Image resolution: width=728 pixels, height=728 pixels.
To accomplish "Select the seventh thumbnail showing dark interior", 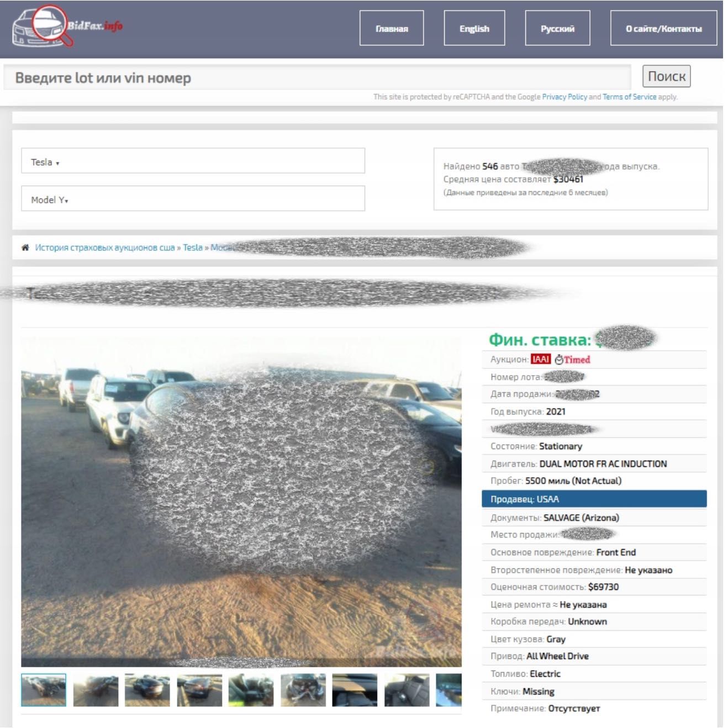I will 355,690.
